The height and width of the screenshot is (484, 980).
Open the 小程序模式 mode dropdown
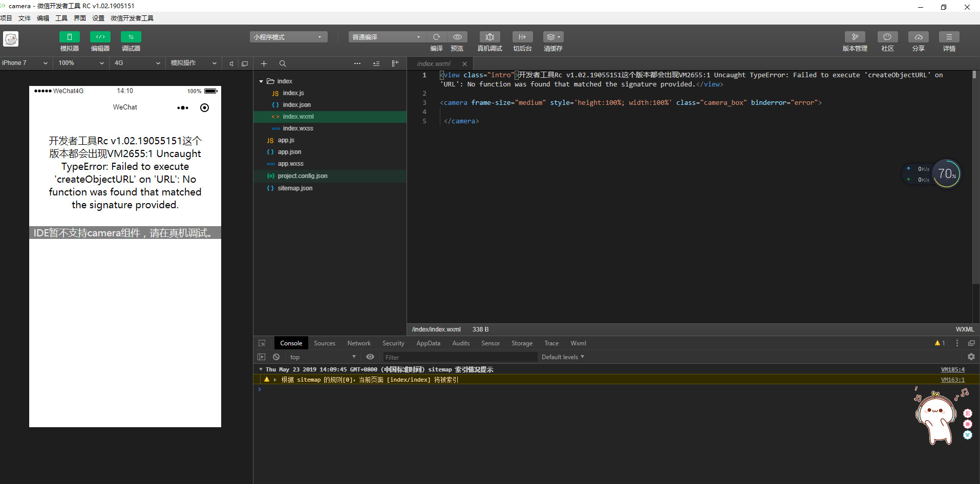(x=288, y=37)
